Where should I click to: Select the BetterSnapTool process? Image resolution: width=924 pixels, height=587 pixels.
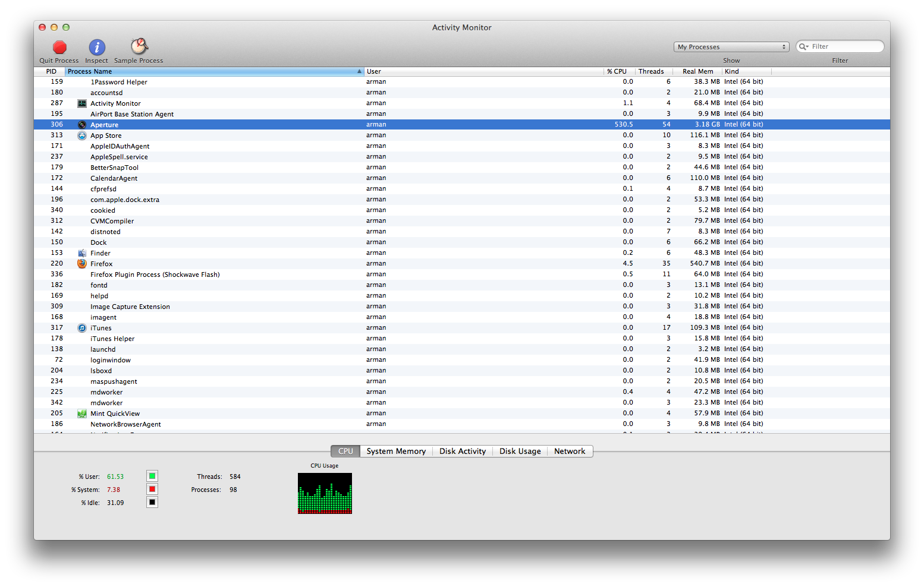click(x=462, y=168)
